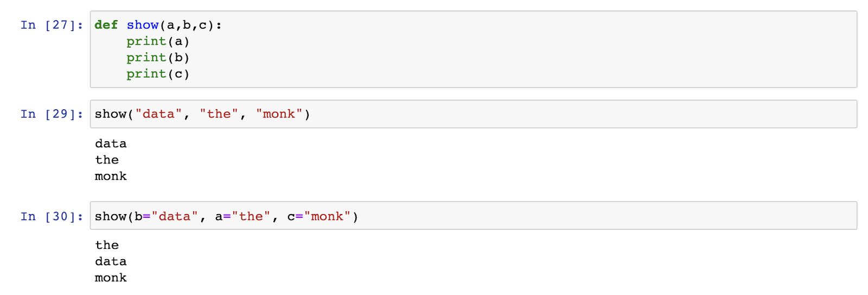
Task: Place cursor on print(a) line
Action: click(158, 41)
